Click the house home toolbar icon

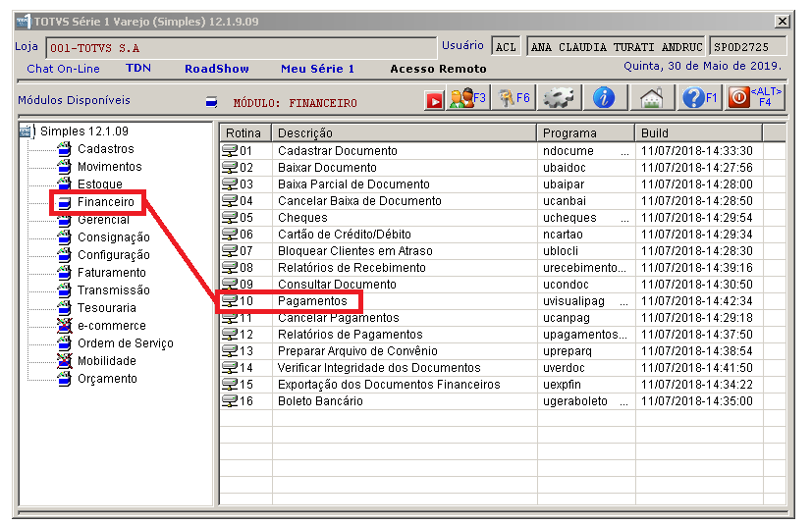(x=651, y=98)
